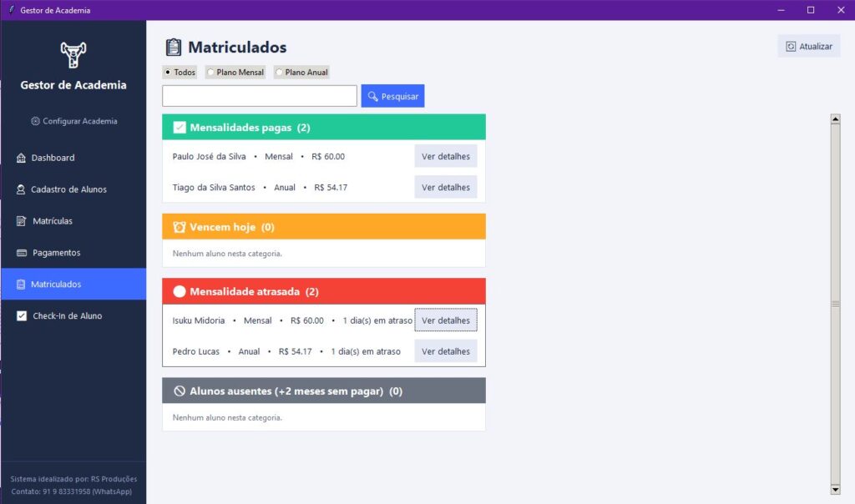The image size is (855, 504).
Task: Click the scrollbar up arrow
Action: [835, 118]
